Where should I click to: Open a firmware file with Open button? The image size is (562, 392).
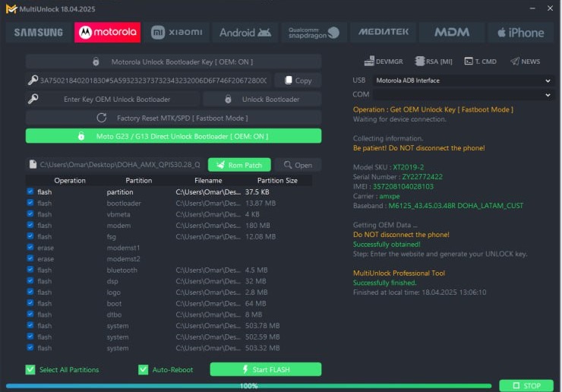(x=298, y=165)
